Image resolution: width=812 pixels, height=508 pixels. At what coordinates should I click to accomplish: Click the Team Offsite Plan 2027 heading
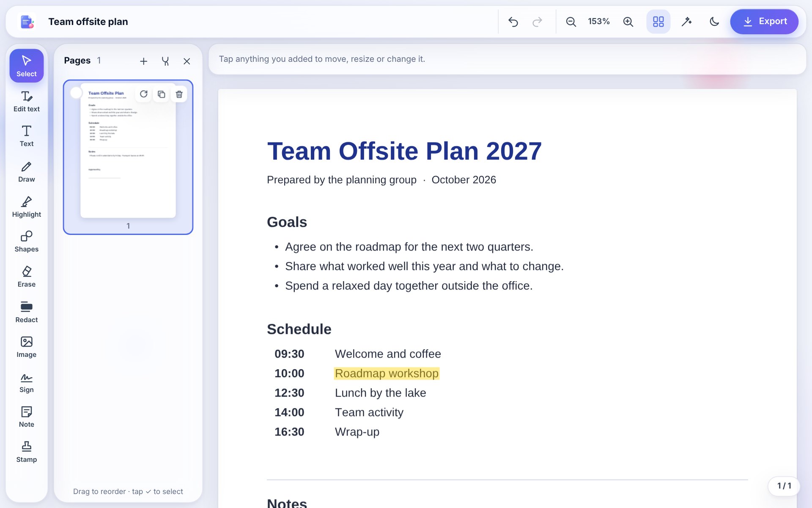tap(404, 151)
